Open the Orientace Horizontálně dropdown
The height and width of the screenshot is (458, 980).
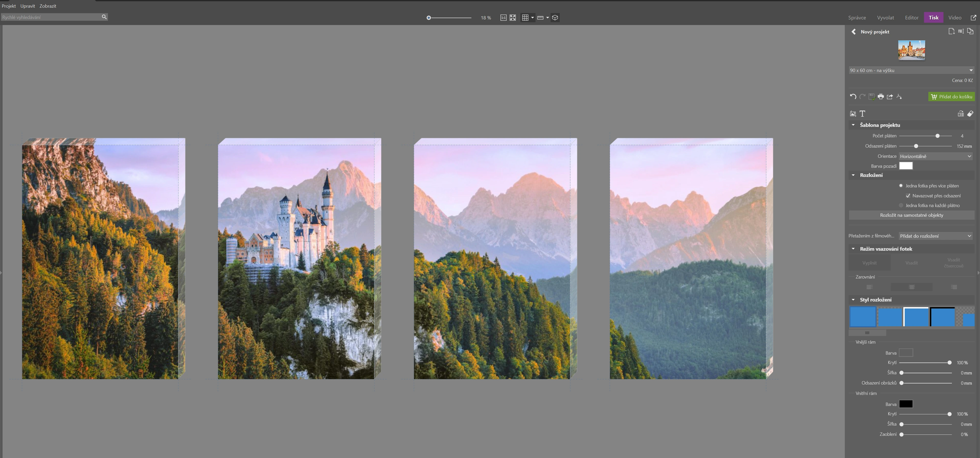click(936, 156)
